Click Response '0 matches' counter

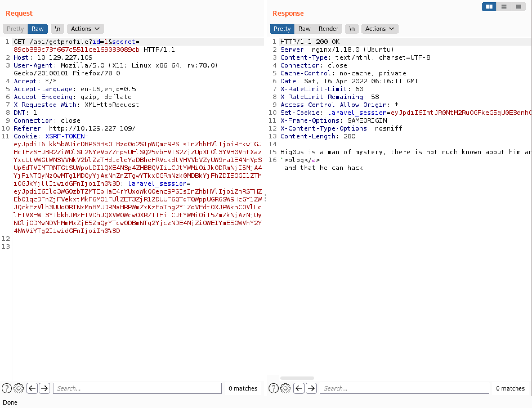click(x=510, y=388)
